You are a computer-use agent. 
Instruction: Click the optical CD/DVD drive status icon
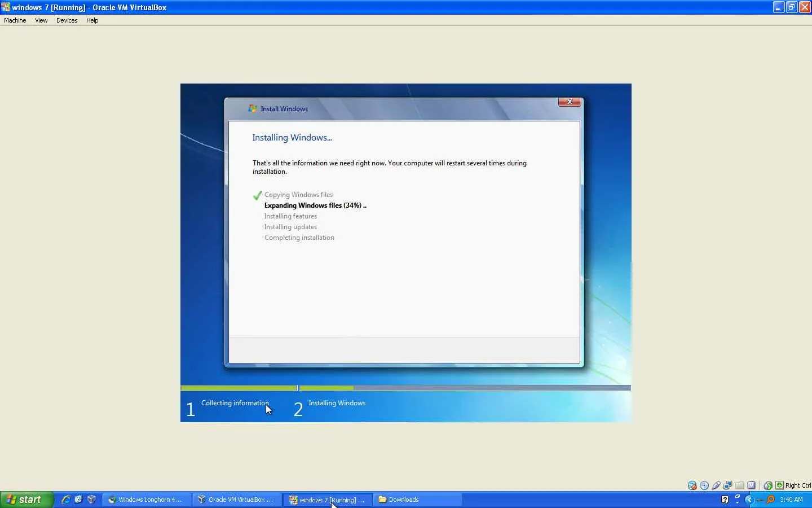click(704, 485)
